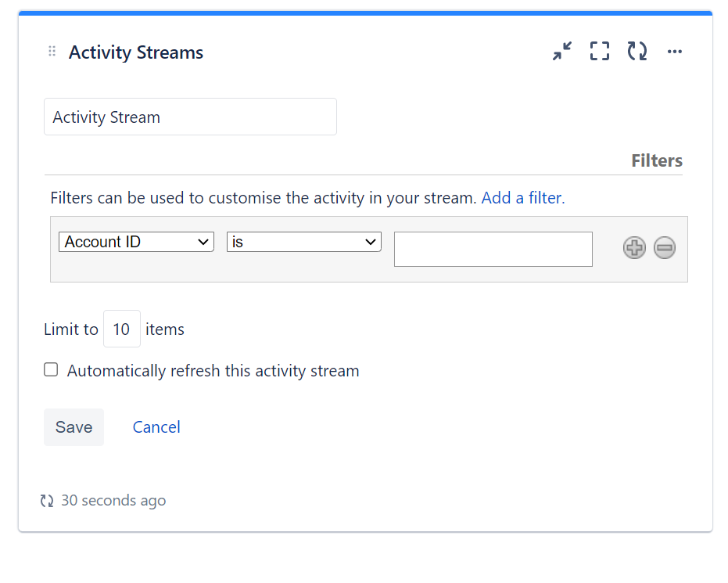The width and height of the screenshot is (728, 583).
Task: Click the Filters section heading
Action: pyautogui.click(x=656, y=160)
